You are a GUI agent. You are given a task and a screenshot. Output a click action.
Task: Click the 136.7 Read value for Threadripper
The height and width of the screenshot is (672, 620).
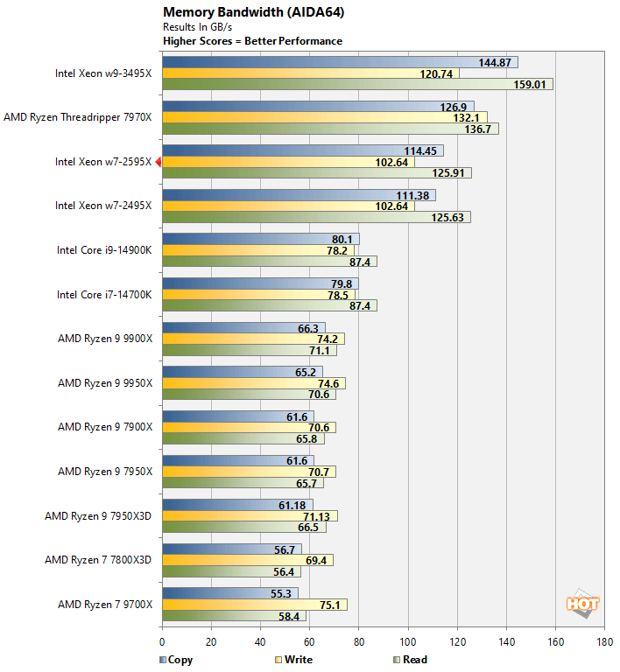[477, 129]
